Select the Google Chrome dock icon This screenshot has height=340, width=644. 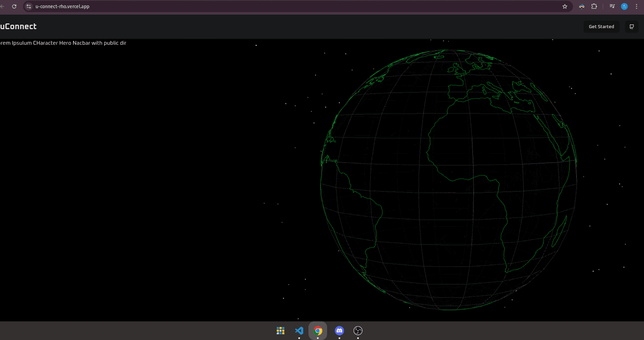point(318,331)
